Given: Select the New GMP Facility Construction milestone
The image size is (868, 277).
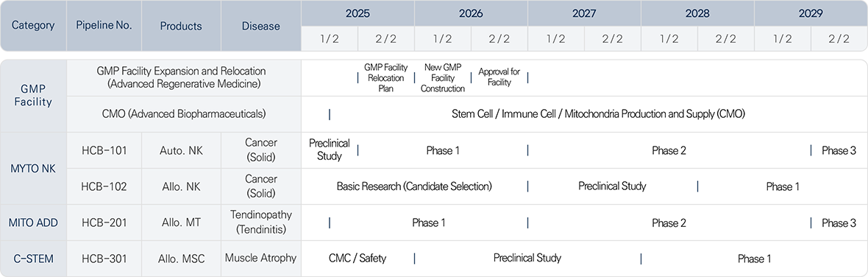Looking at the screenshot, I should (x=443, y=77).
